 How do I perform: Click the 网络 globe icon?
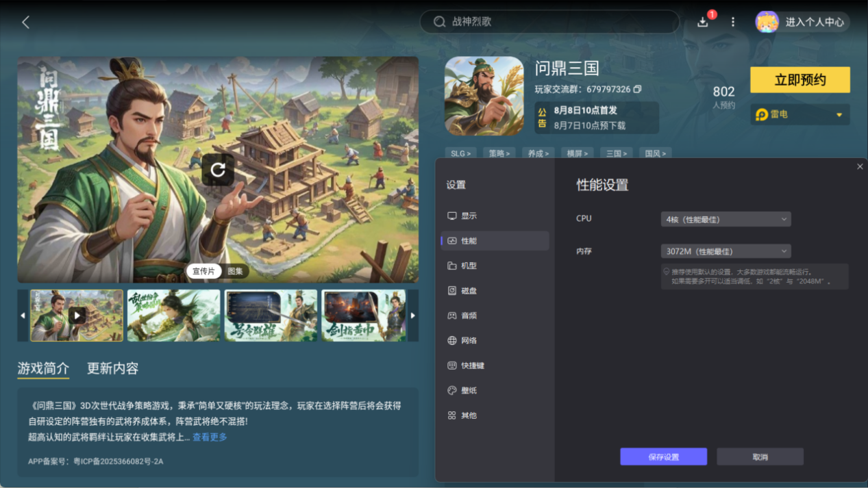[x=452, y=340]
